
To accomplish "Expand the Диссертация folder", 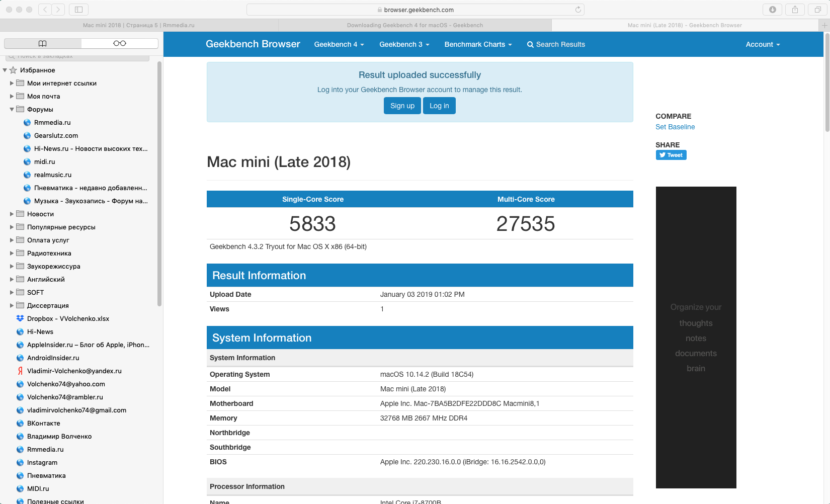I will pyautogui.click(x=12, y=305).
